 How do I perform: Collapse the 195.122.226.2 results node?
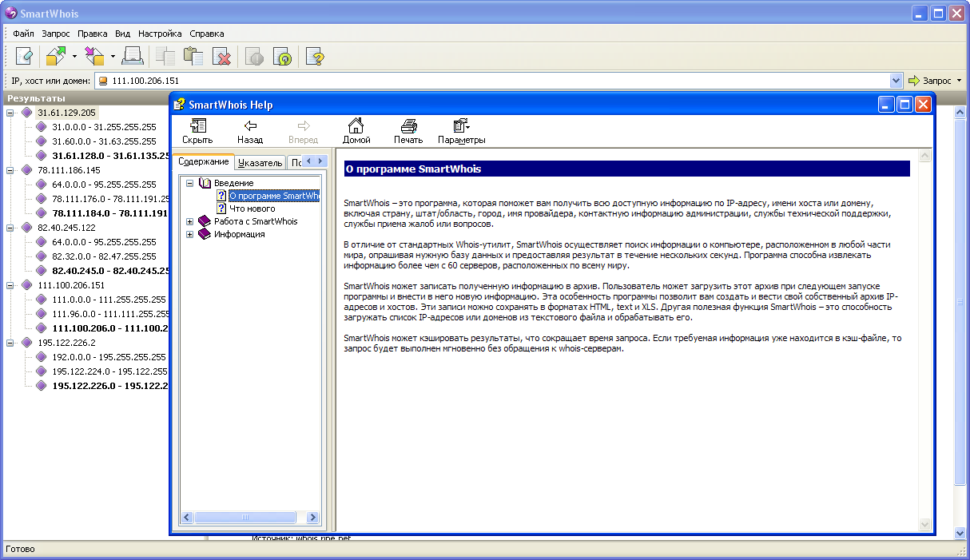click(x=10, y=343)
